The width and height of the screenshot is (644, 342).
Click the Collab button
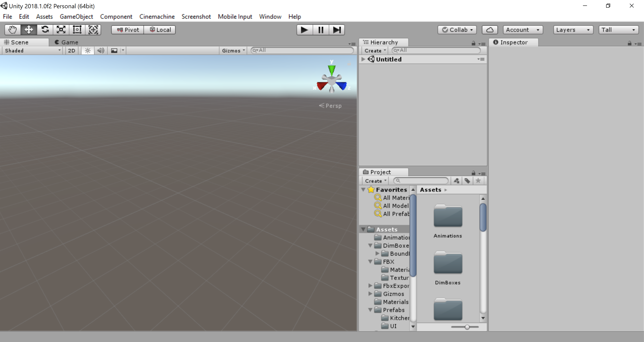pyautogui.click(x=457, y=30)
